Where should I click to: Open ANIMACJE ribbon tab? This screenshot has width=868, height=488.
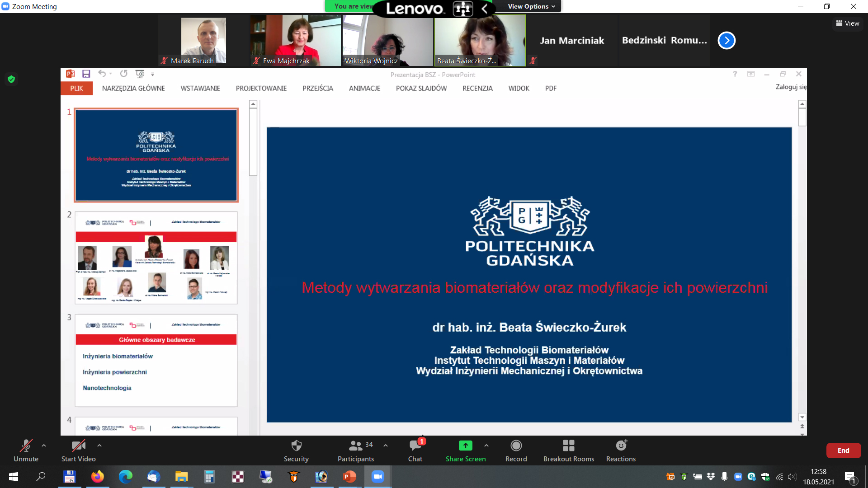point(364,88)
